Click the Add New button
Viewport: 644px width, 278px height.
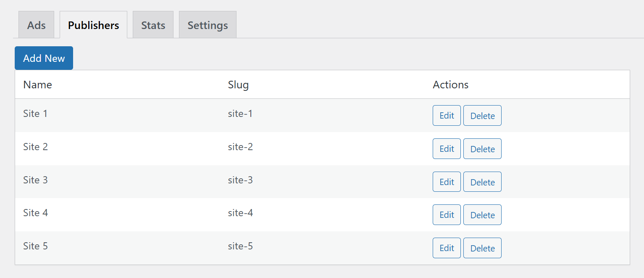(x=44, y=58)
